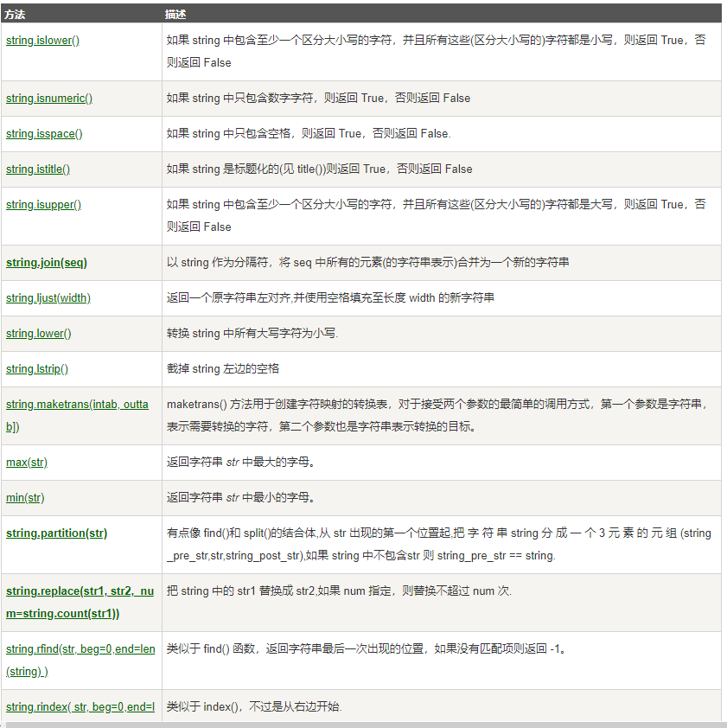Open the string.rfind(str, beg=0...) link
Screen dimensions: 727x728
coord(80,661)
